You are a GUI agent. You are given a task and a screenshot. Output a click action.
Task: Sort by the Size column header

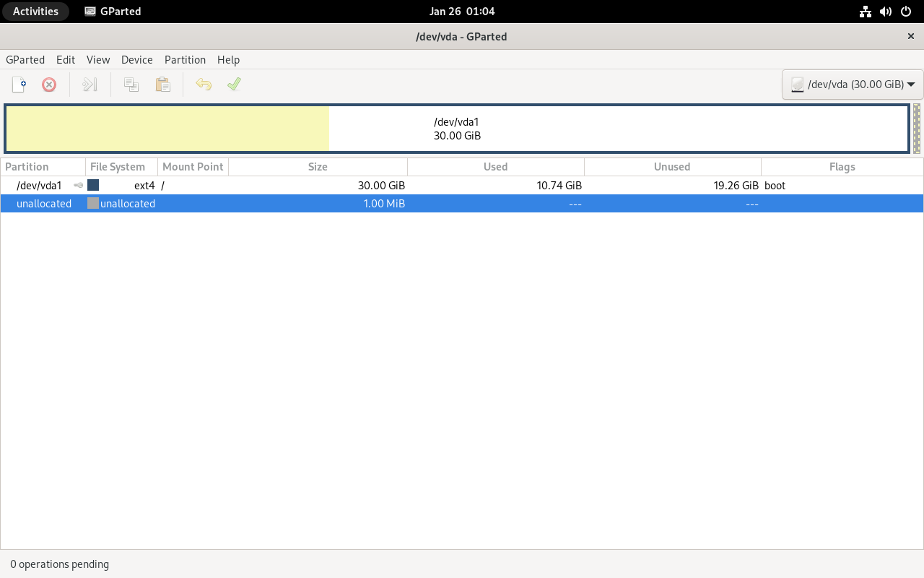(318, 167)
